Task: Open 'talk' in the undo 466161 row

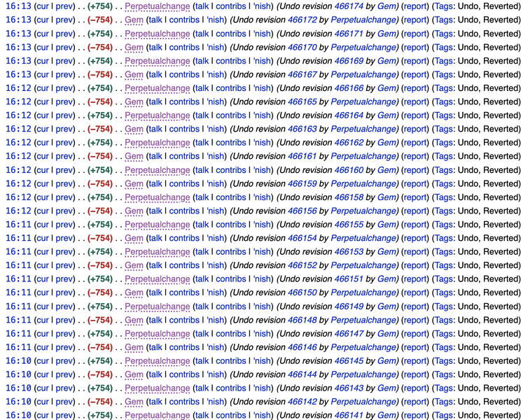Action: 155,157
